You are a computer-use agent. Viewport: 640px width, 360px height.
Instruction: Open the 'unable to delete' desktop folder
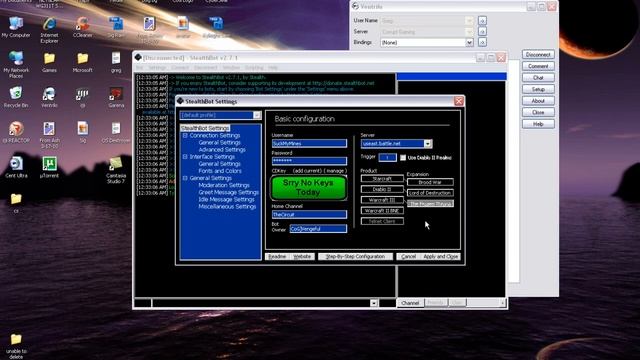coord(16,346)
